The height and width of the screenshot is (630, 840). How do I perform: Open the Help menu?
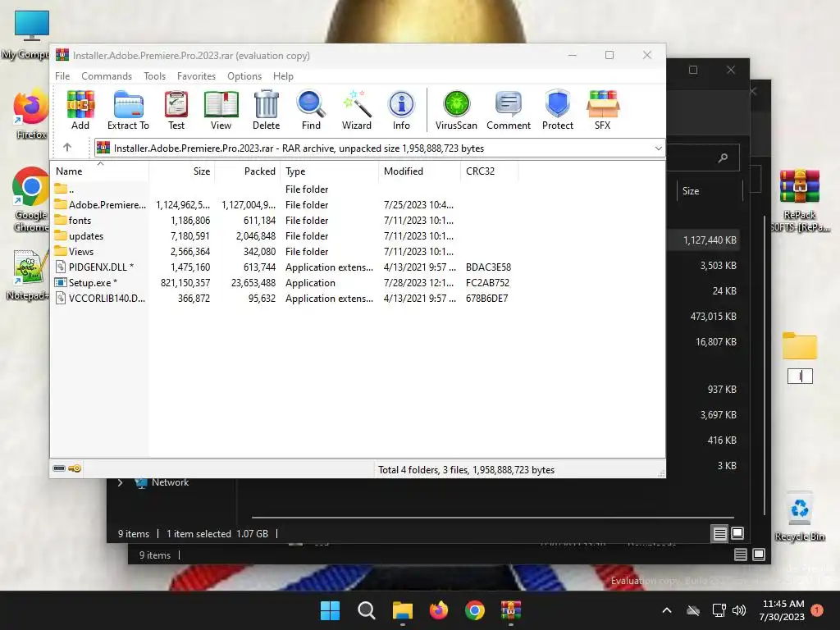[283, 76]
